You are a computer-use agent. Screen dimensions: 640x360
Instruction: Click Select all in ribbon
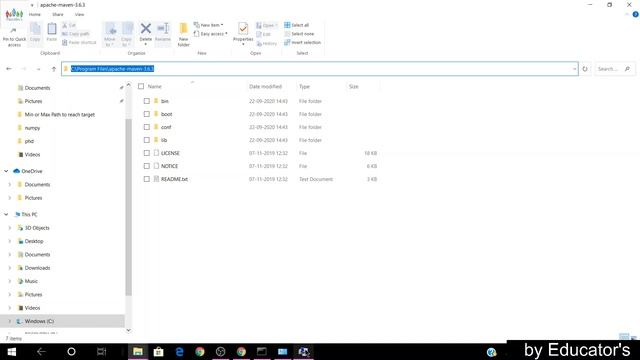tap(297, 25)
